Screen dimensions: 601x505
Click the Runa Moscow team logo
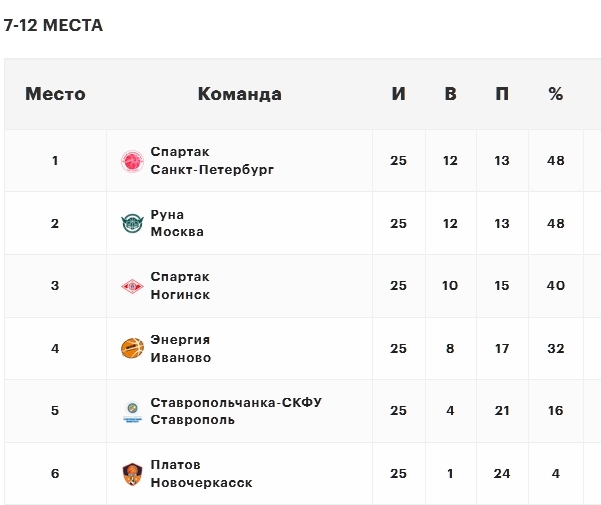pos(132,224)
